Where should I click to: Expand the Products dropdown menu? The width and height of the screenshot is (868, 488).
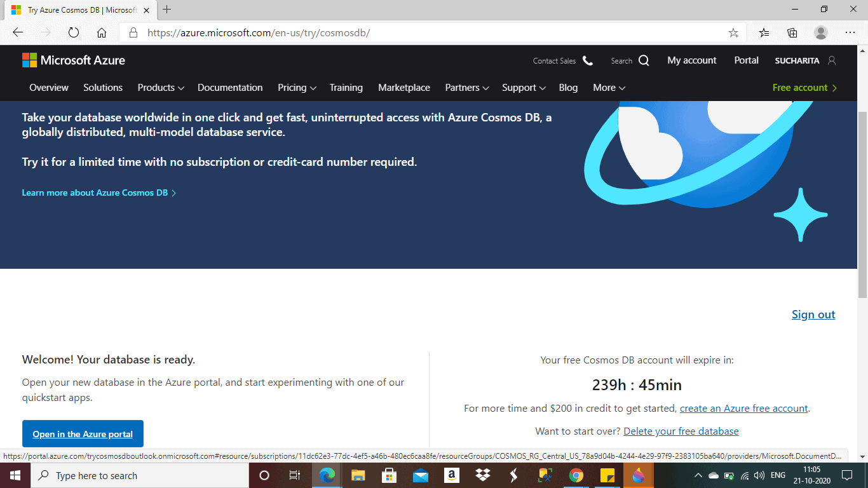point(161,88)
